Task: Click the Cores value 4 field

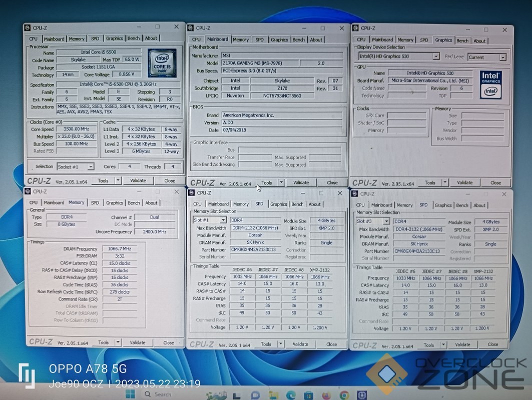Action: pyautogui.click(x=129, y=166)
